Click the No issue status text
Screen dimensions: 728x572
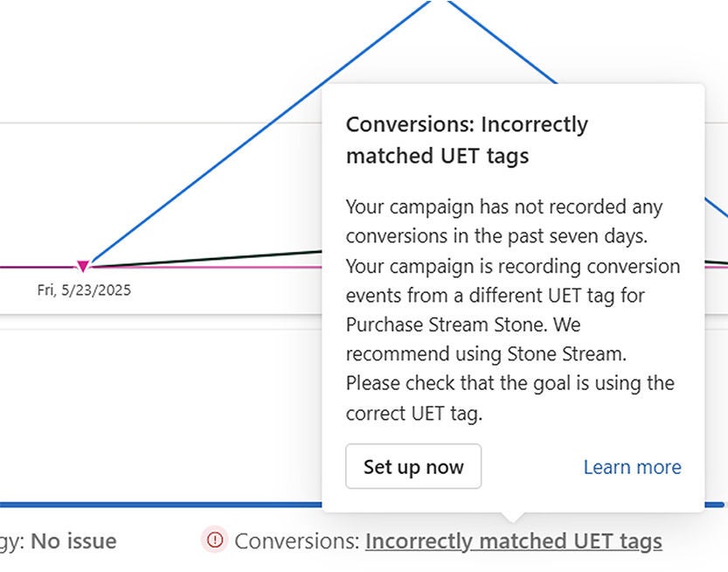coord(73,541)
